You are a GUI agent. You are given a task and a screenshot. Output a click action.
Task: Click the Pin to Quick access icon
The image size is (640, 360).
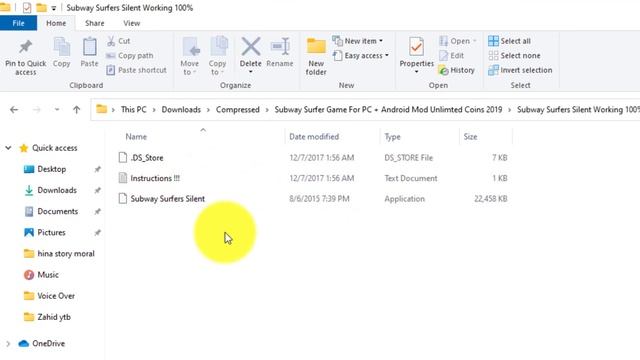25,47
